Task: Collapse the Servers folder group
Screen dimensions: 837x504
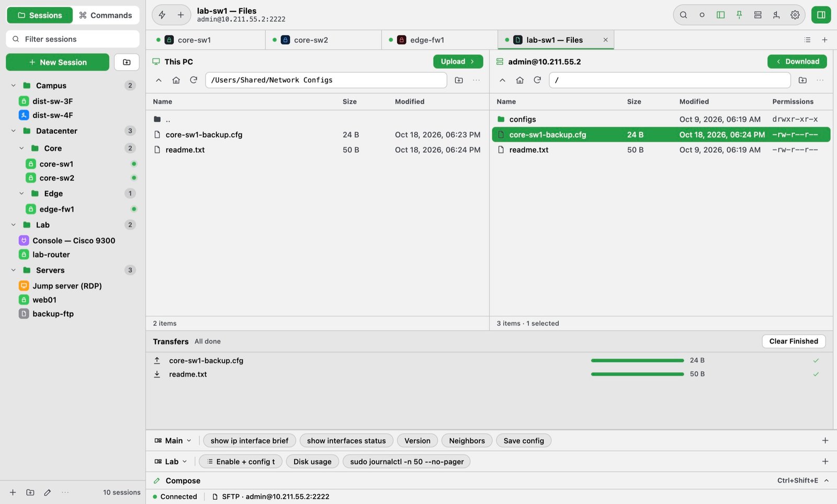Action: coord(14,270)
